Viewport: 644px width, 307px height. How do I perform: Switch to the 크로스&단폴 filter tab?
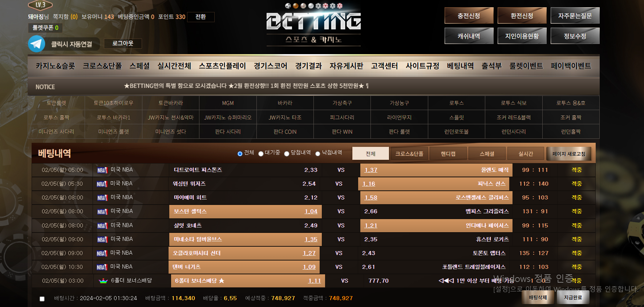click(x=409, y=154)
